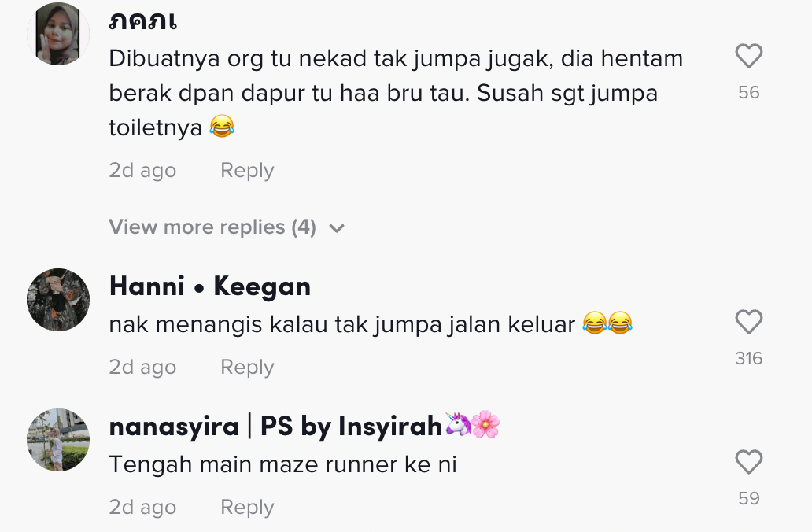Like Hanni • Keegan's comment
The image size is (812, 532).
[749, 322]
